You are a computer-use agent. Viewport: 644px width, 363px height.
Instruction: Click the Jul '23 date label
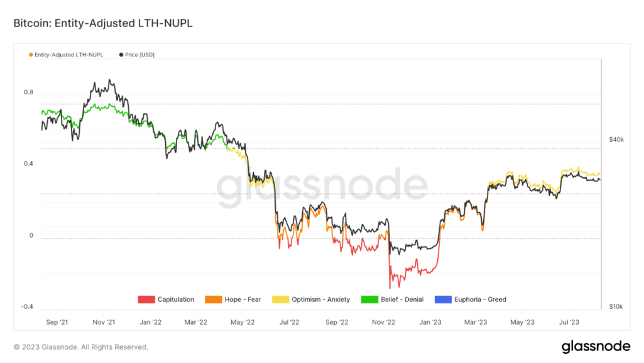coord(569,323)
